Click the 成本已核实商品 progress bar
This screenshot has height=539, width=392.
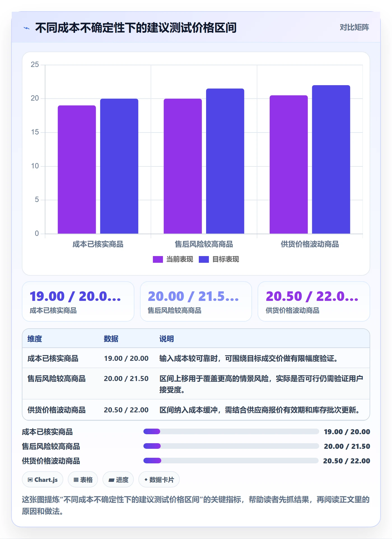pyautogui.click(x=231, y=431)
